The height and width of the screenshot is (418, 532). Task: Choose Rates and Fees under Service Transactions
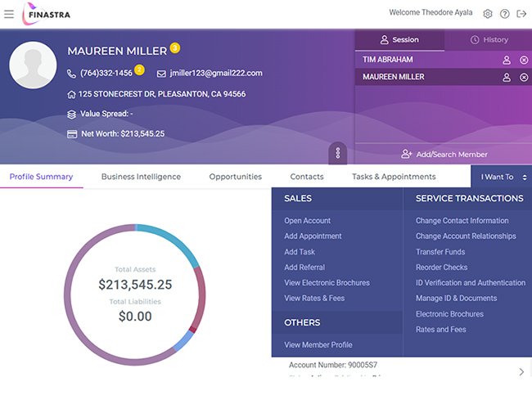tap(440, 330)
